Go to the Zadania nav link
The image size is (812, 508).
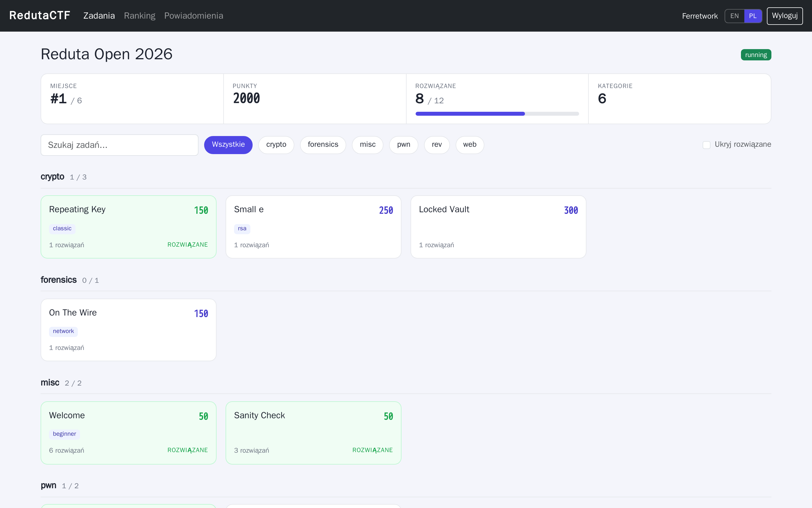[x=99, y=16]
